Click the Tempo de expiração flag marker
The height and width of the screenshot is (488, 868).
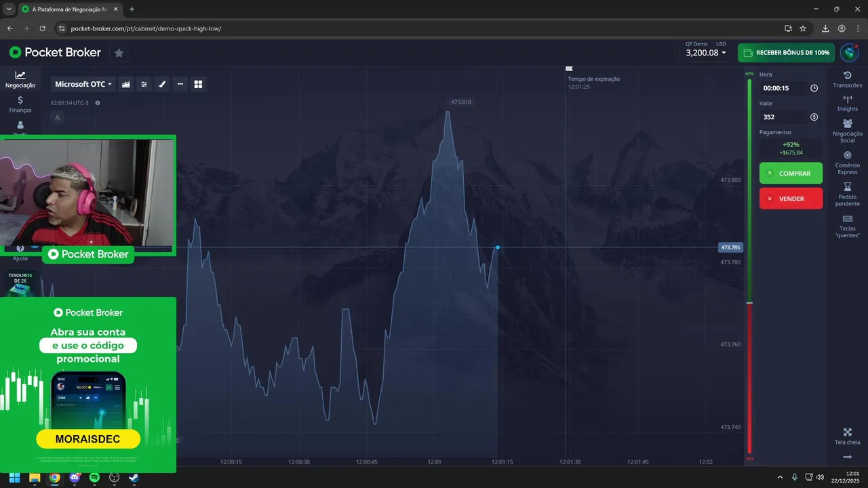(569, 68)
